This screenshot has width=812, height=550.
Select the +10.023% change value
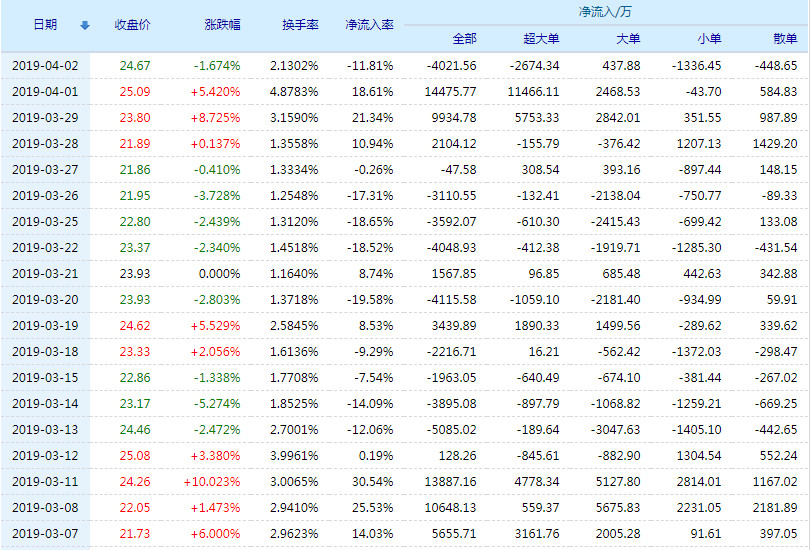tap(212, 481)
